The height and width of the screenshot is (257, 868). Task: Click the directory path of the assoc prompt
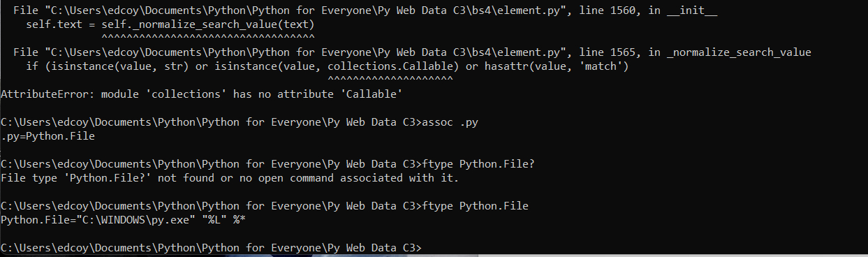coord(212,122)
